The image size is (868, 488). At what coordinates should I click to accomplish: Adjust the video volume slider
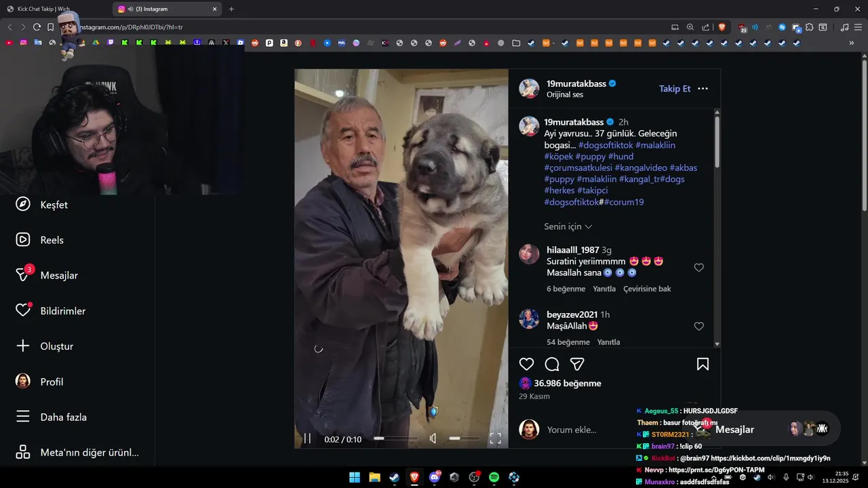pos(465,439)
